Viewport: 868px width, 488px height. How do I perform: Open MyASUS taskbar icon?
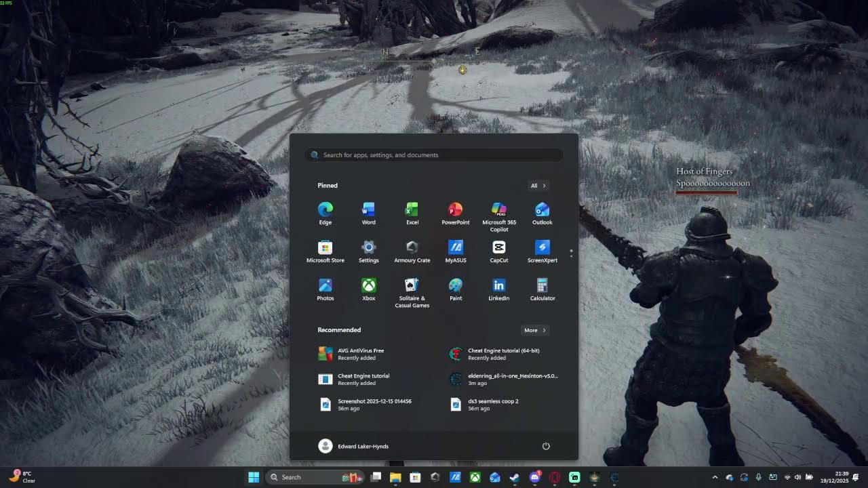pyautogui.click(x=455, y=477)
